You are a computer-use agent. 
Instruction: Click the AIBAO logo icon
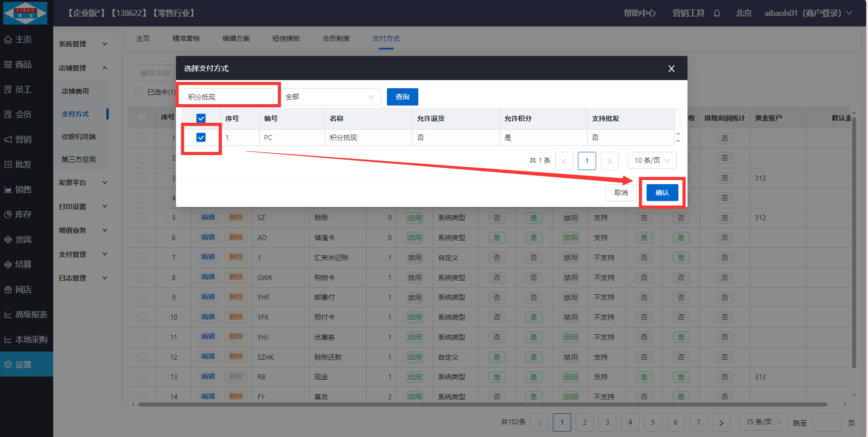coord(25,13)
